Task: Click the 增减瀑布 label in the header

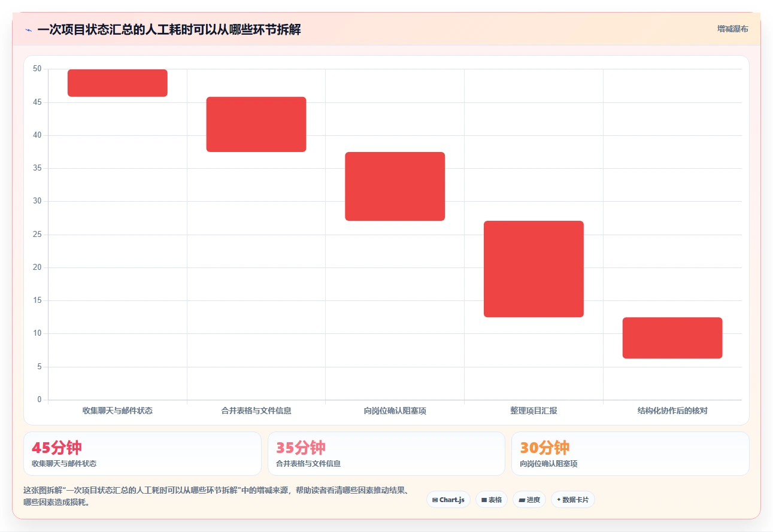Action: tap(733, 29)
